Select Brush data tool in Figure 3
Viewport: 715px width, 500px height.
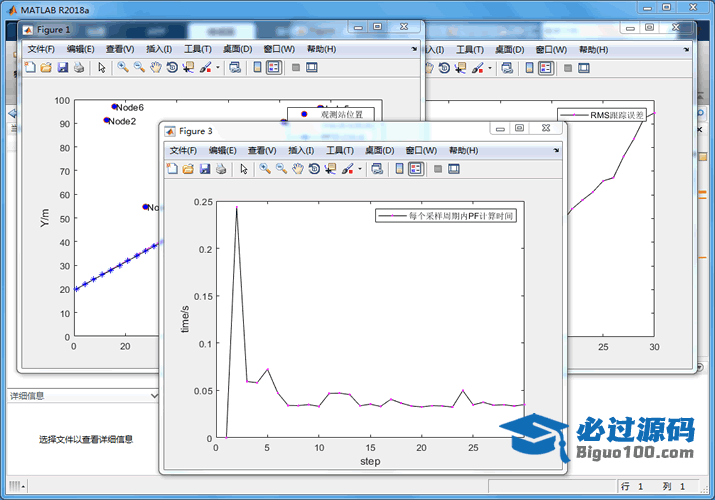[347, 169]
